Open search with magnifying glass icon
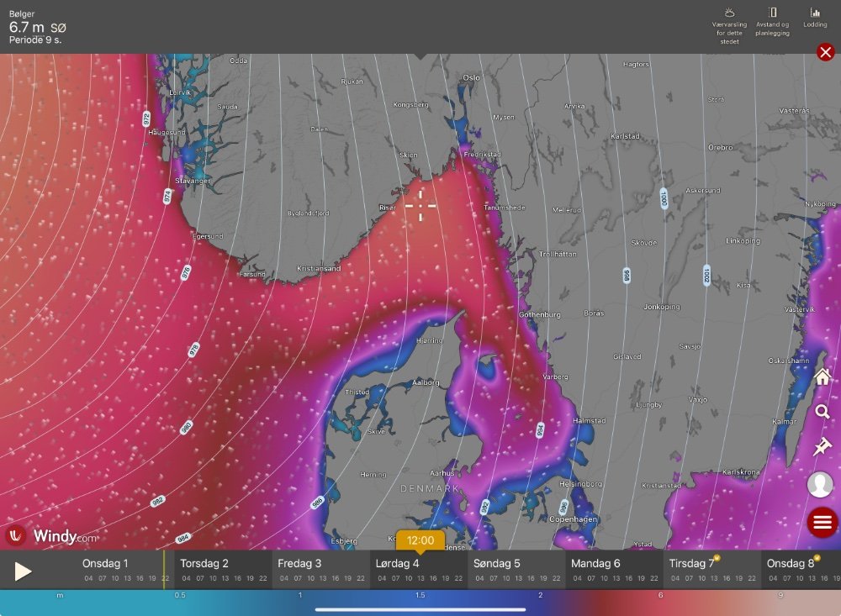Screen dimensions: 841x616 click(x=822, y=412)
